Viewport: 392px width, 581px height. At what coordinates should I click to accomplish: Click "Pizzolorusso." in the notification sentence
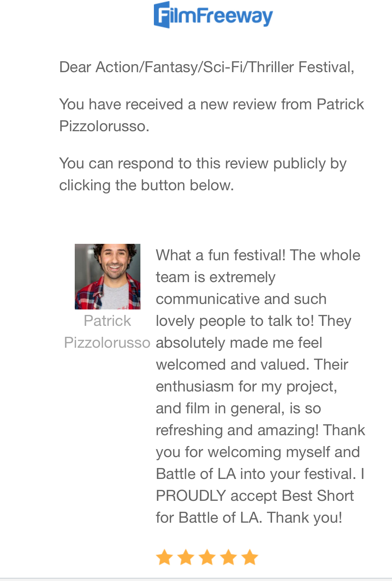[x=104, y=126]
